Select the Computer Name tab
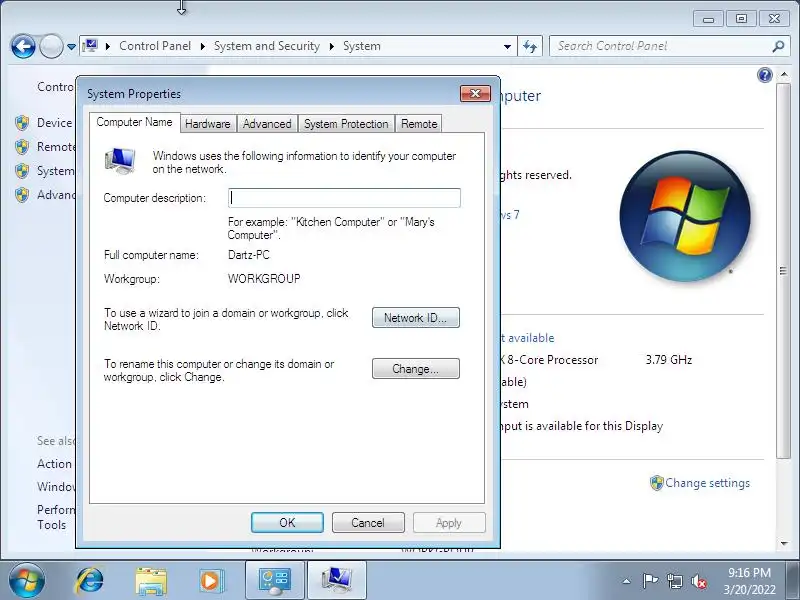The height and width of the screenshot is (600, 800). click(x=134, y=122)
